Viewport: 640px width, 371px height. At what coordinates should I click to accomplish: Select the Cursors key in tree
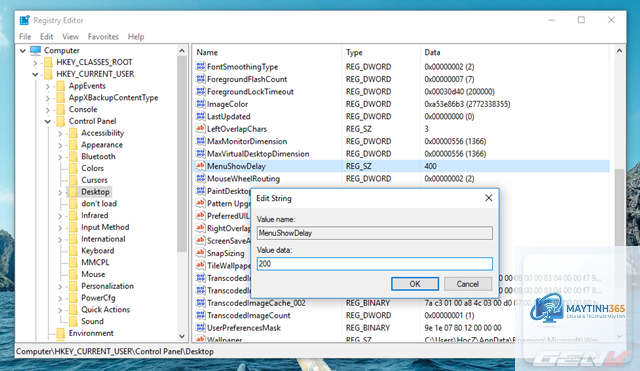(x=94, y=180)
